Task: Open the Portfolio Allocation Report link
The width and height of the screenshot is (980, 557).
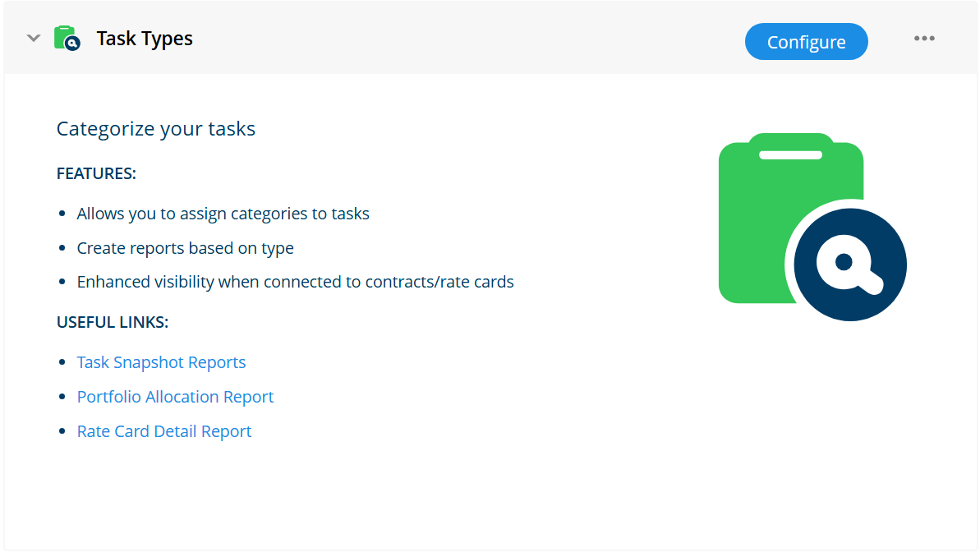Action: pyautogui.click(x=175, y=397)
